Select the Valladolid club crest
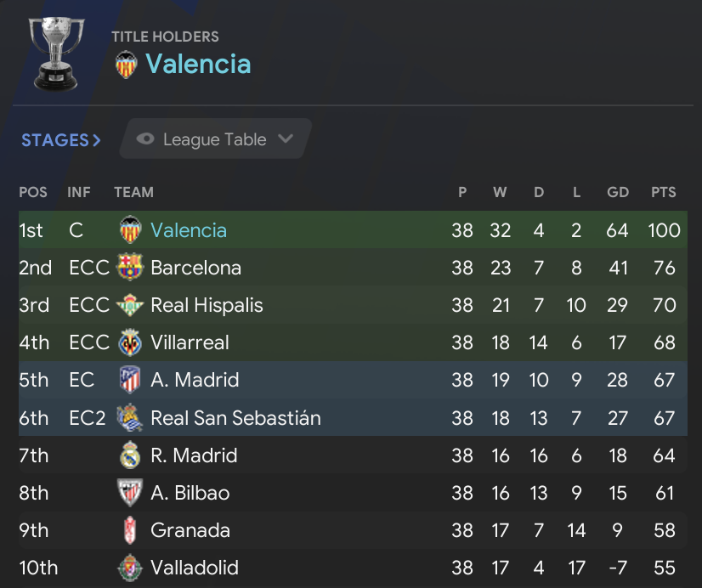 click(x=128, y=568)
